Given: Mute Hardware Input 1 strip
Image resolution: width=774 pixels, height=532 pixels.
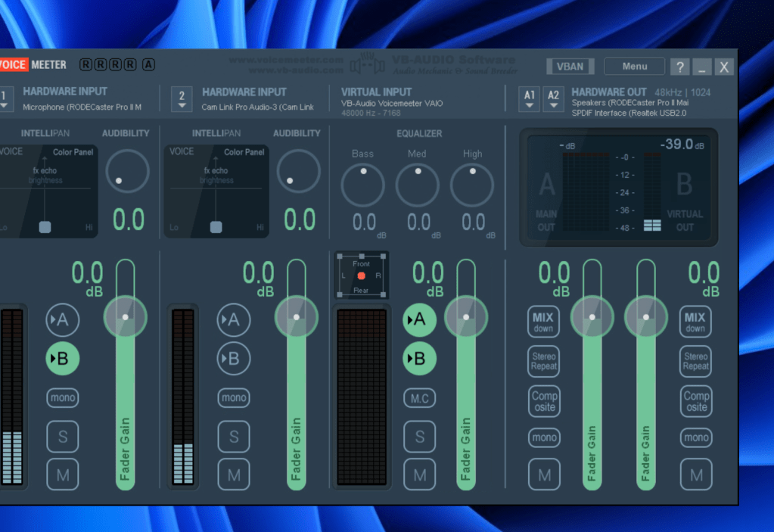Looking at the screenshot, I should [63, 474].
